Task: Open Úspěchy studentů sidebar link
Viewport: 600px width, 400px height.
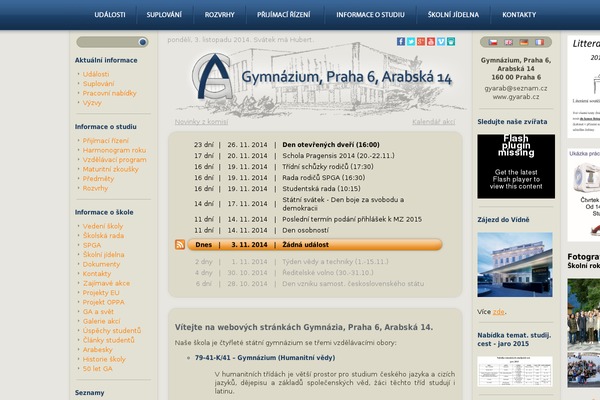Action: [112, 331]
